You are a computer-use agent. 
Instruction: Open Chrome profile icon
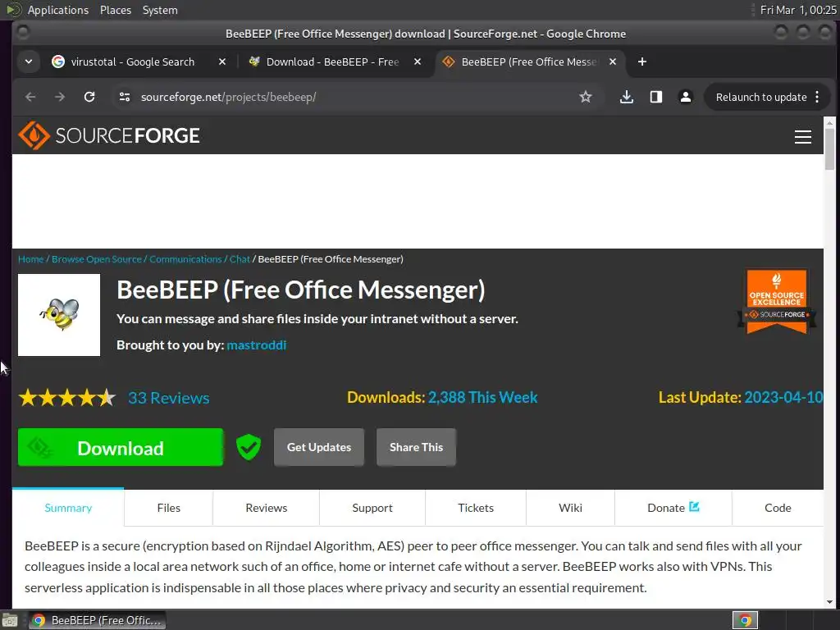[x=685, y=97]
